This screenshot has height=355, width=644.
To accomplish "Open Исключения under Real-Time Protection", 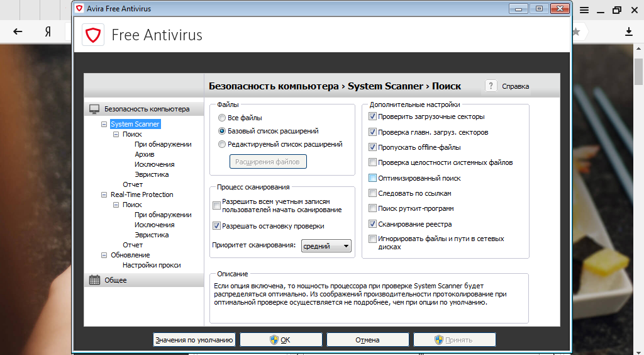I will pyautogui.click(x=155, y=225).
